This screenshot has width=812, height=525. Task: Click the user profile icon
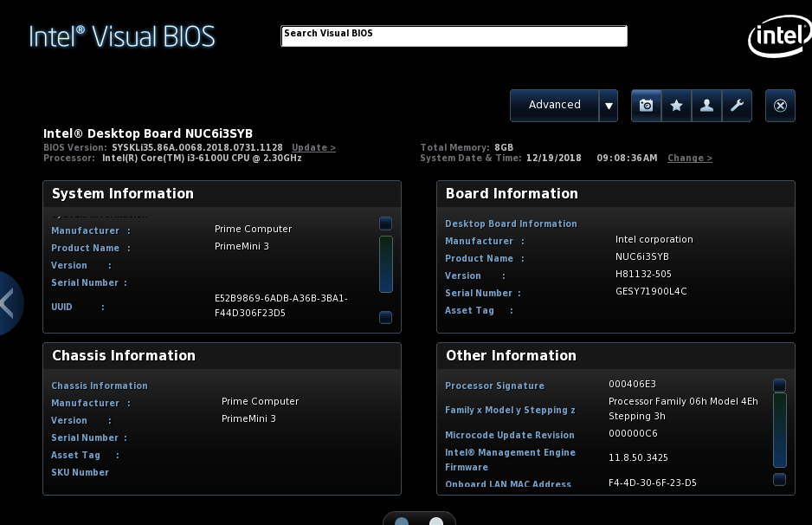(706, 106)
